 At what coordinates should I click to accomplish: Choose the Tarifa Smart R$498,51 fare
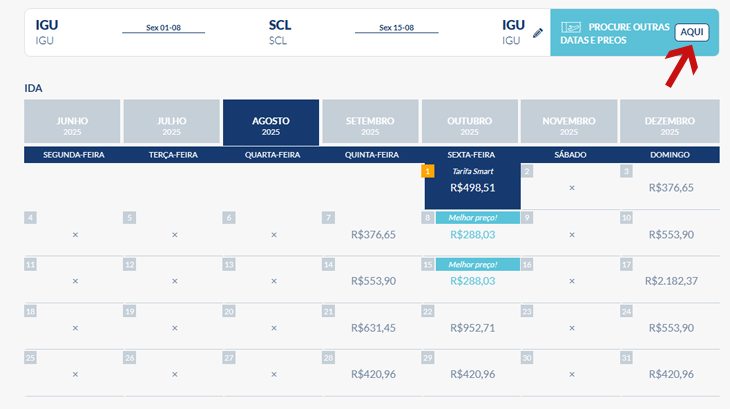pos(473,186)
